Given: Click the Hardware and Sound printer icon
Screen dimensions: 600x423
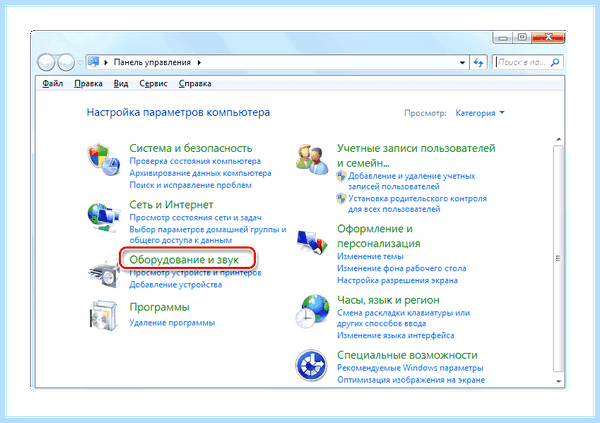Looking at the screenshot, I should (104, 273).
